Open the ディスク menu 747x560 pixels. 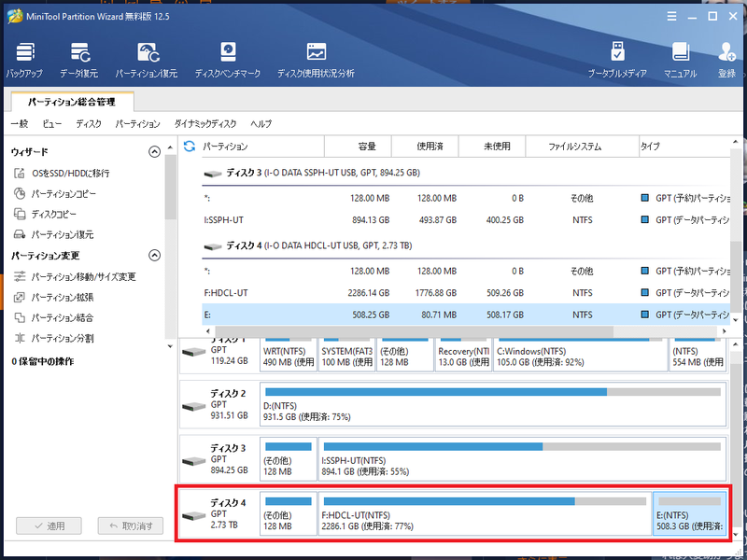(89, 124)
